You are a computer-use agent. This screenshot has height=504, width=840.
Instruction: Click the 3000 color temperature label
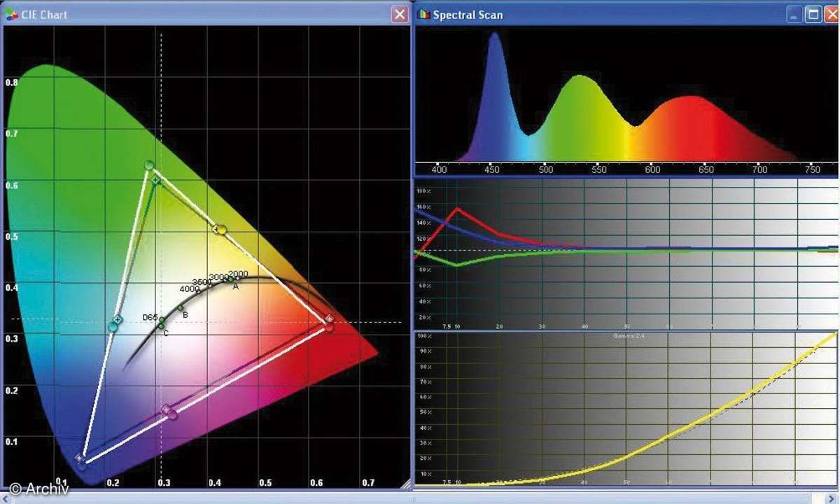[x=219, y=277]
